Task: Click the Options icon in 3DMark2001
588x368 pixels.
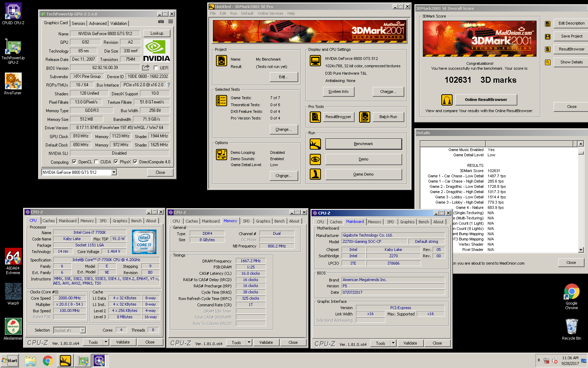Action: [x=222, y=154]
